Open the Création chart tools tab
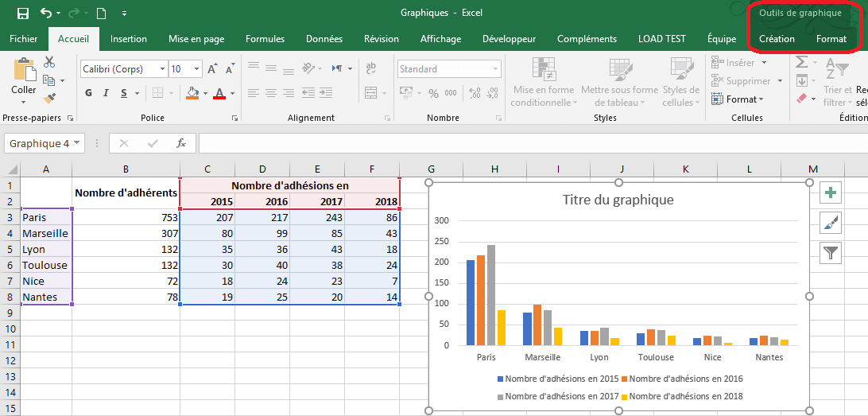 777,39
